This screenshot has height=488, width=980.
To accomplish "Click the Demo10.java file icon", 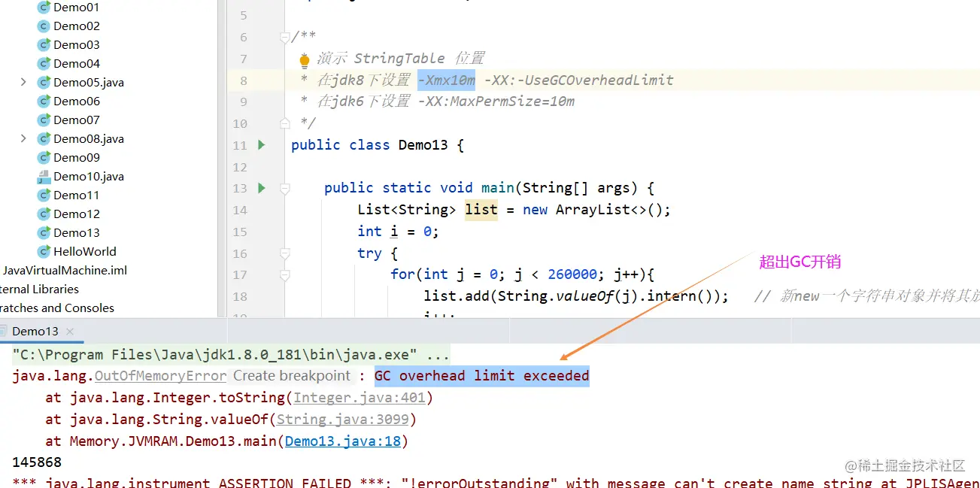I will coord(44,177).
